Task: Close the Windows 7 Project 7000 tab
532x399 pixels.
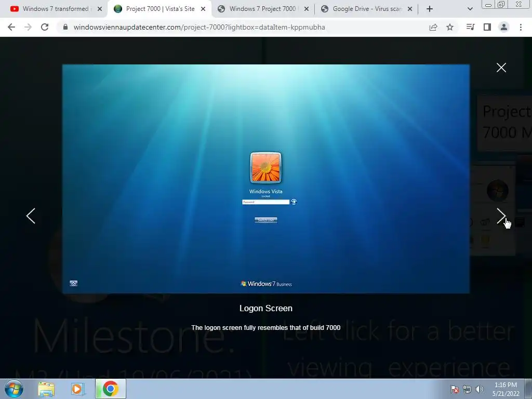Action: [307, 9]
